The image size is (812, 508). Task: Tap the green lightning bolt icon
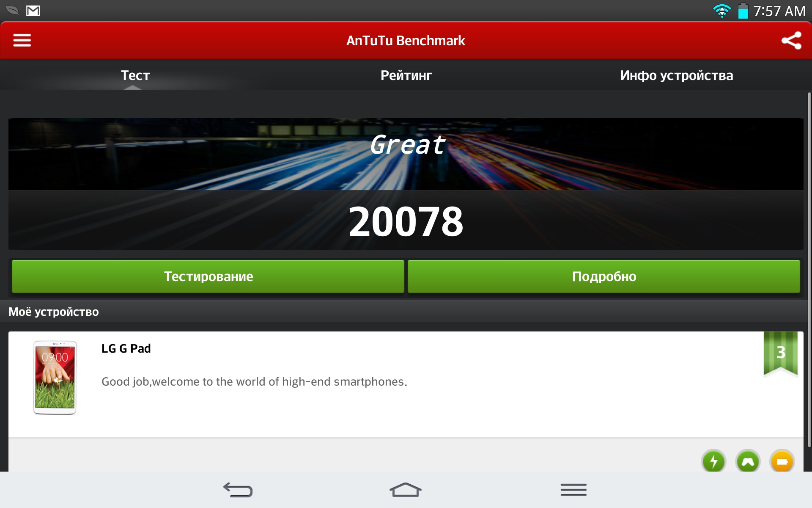click(x=713, y=461)
